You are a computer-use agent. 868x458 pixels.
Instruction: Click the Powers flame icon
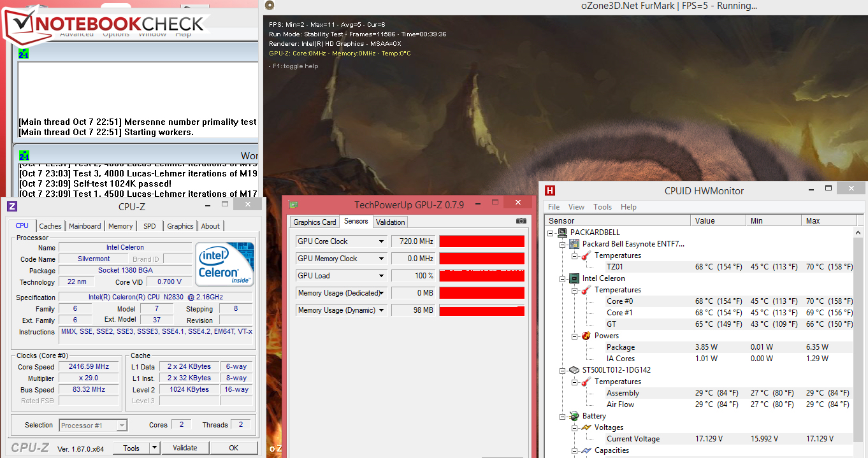point(586,336)
